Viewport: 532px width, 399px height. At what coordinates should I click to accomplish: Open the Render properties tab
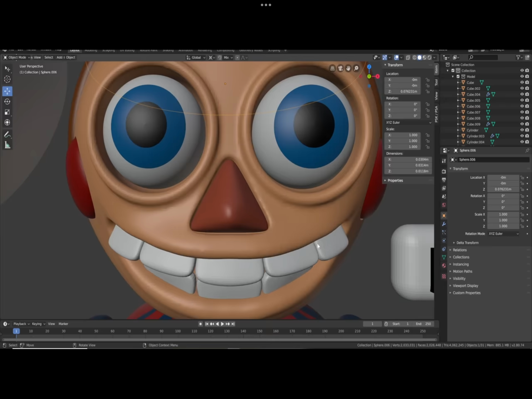point(444,171)
